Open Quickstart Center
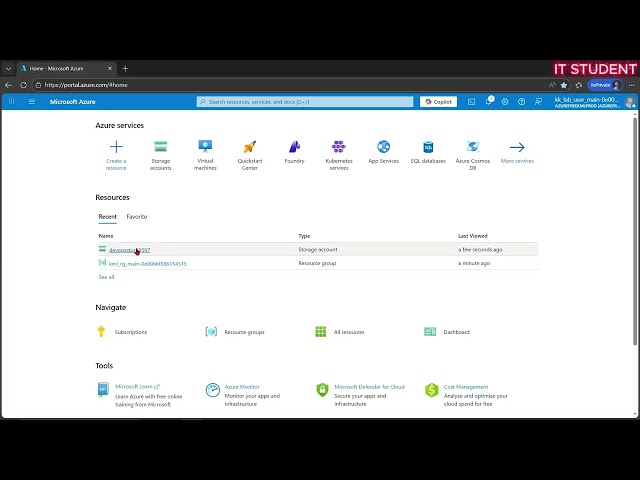 point(249,155)
